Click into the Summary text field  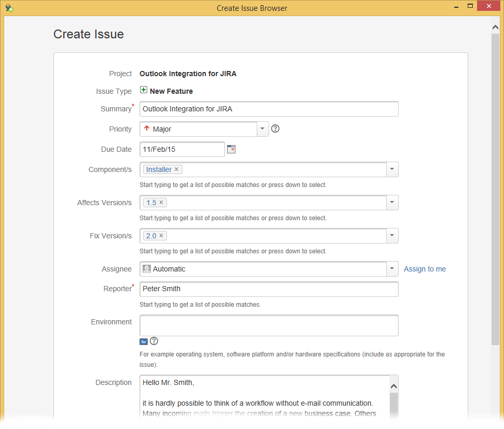tap(269, 109)
